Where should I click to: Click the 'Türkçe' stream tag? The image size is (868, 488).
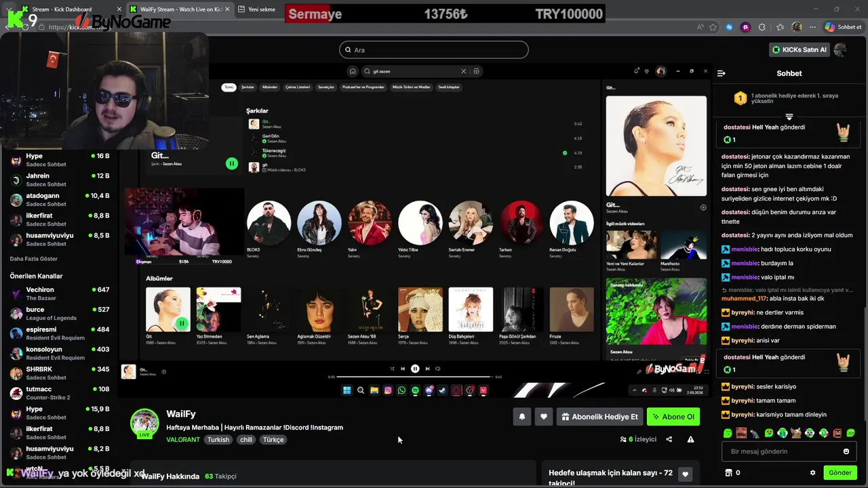[273, 440]
